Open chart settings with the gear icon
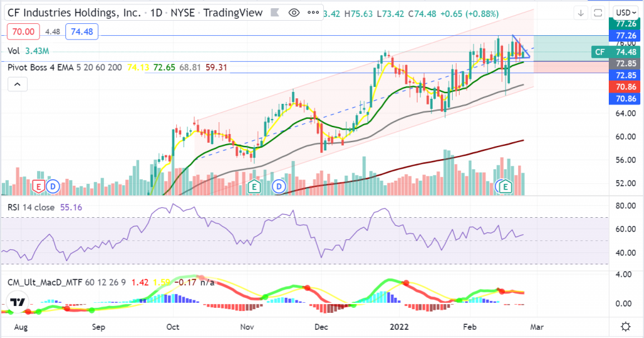The height and width of the screenshot is (338, 644). pos(626,327)
